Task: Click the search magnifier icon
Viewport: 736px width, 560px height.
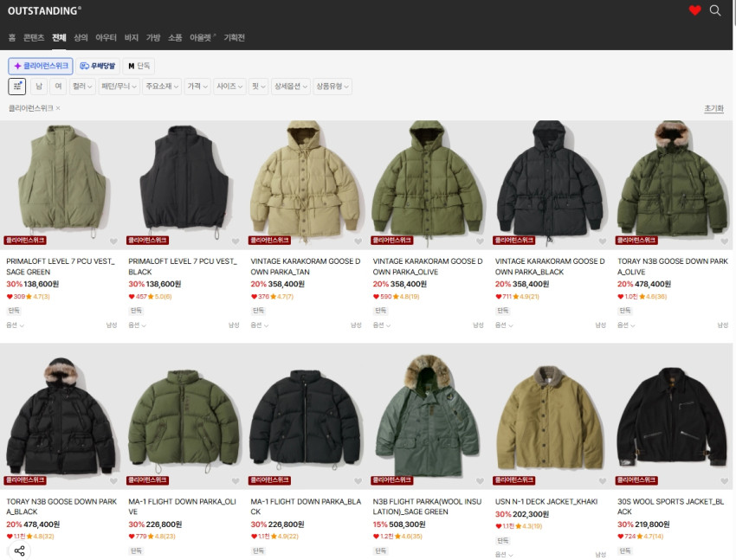Action: coord(715,10)
